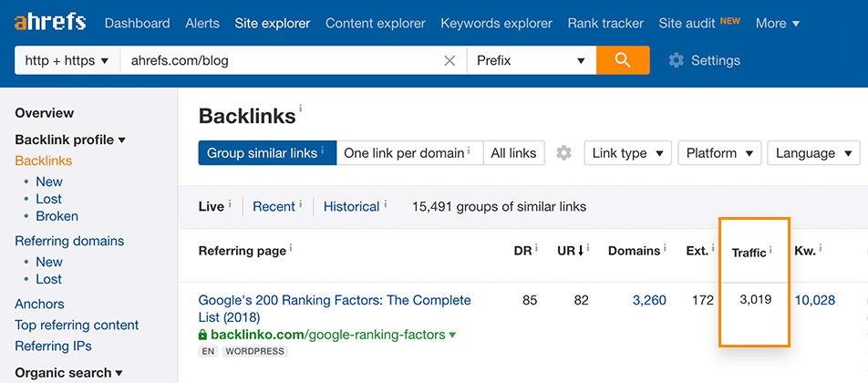This screenshot has width=868, height=383.
Task: Click the gear icon next to All links
Action: click(563, 153)
